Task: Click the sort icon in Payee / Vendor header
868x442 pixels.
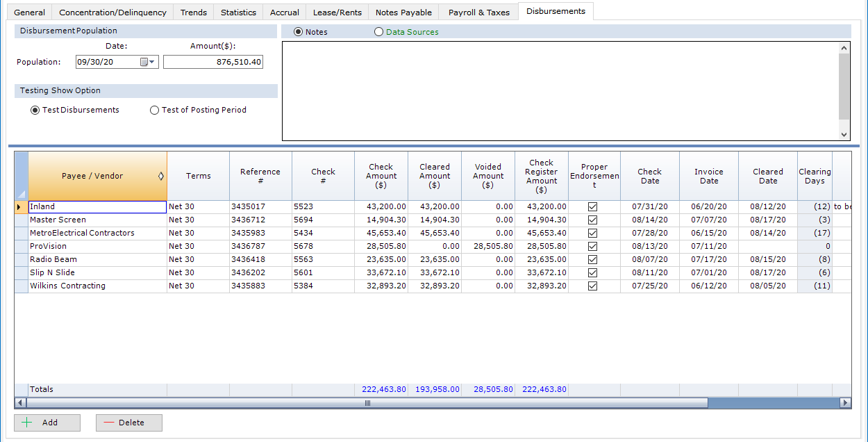Action: tap(161, 177)
